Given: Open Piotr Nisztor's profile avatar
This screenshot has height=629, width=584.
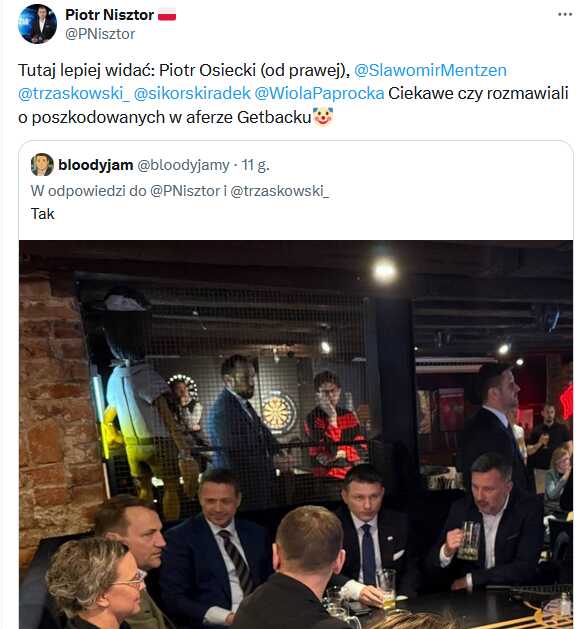Looking at the screenshot, I should pos(38,24).
